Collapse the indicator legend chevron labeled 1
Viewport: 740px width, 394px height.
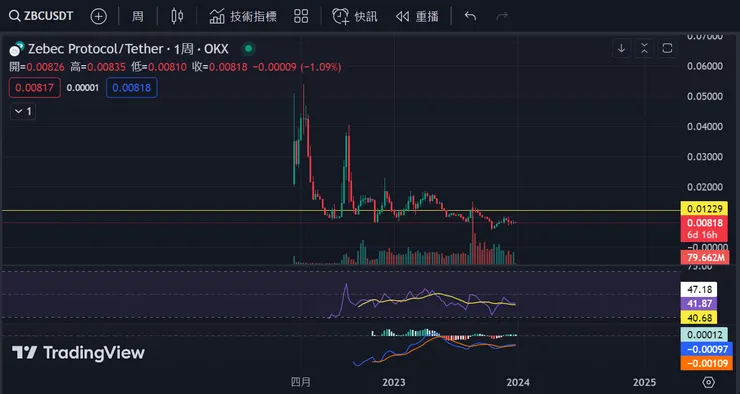(x=23, y=111)
